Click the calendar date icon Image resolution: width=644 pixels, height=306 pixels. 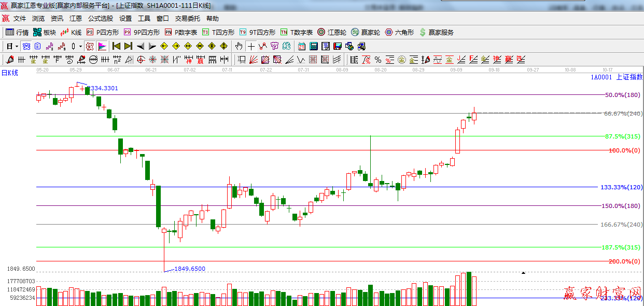tap(301, 46)
